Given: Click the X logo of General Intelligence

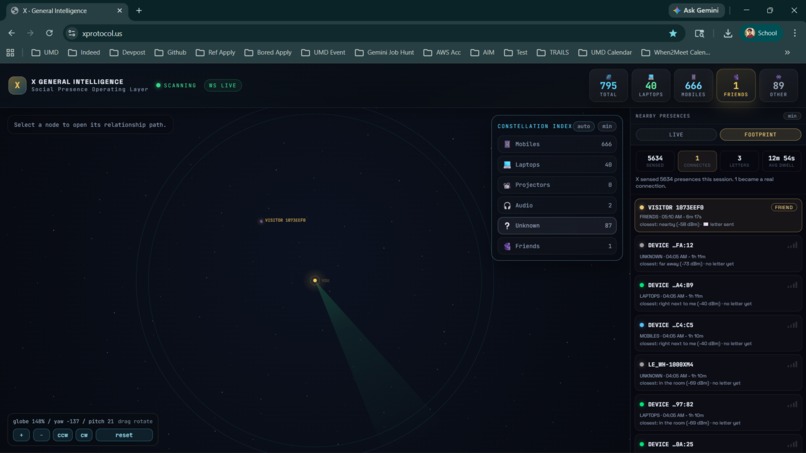Looking at the screenshot, I should pyautogui.click(x=17, y=85).
